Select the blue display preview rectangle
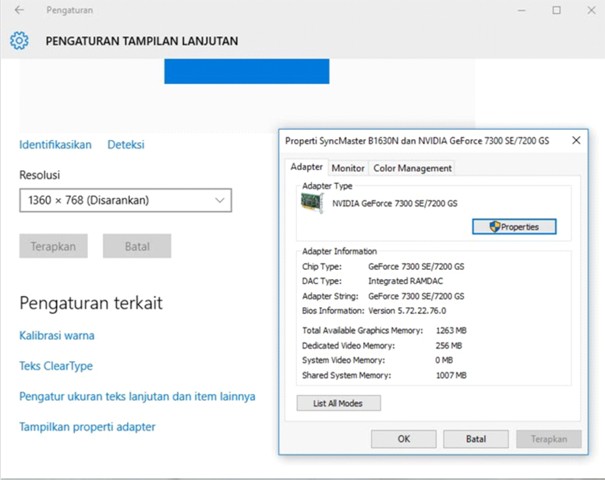This screenshot has height=480, width=605. [247, 71]
